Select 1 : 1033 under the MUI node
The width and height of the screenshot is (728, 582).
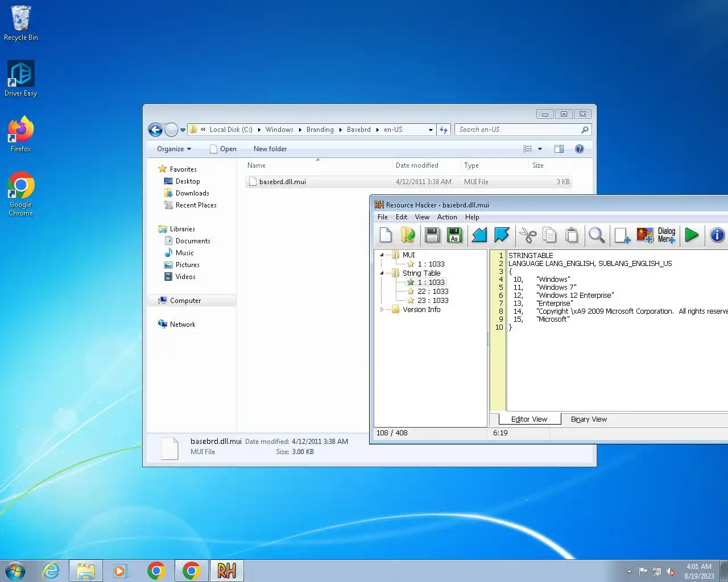coord(431,264)
